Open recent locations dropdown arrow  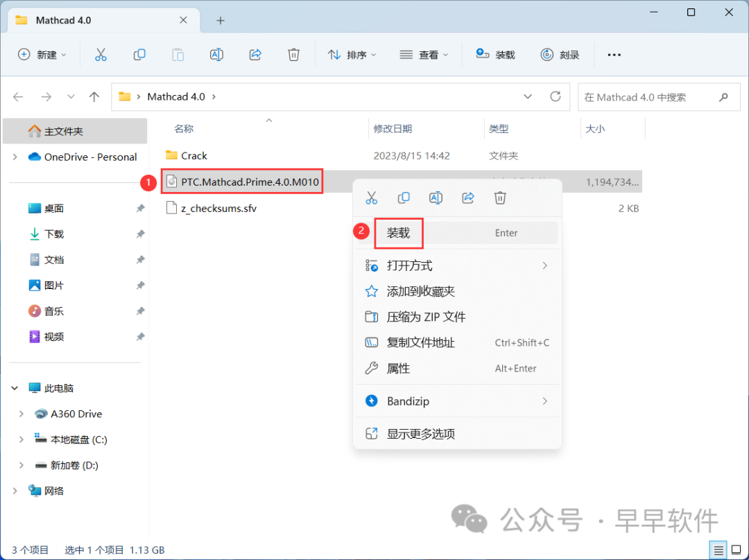point(71,97)
